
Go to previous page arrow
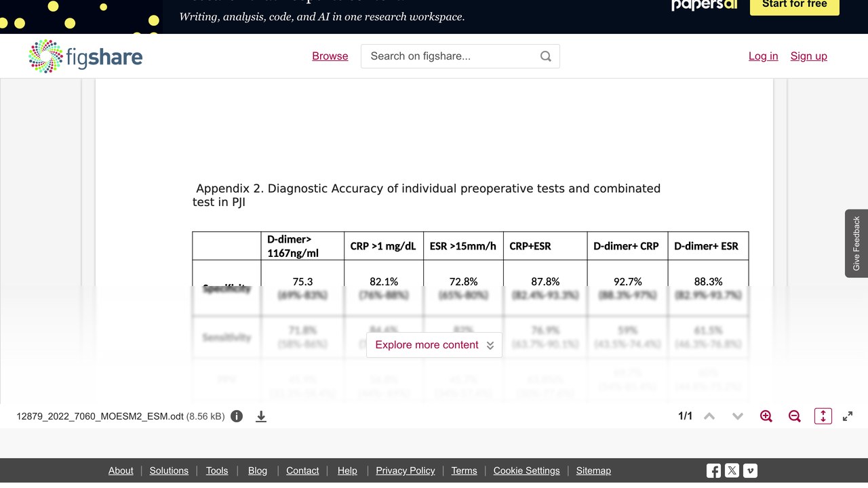[709, 416]
